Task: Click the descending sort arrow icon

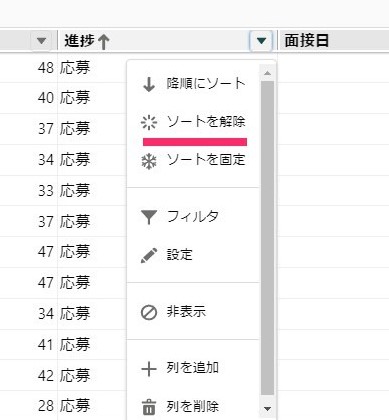Action: coord(149,84)
